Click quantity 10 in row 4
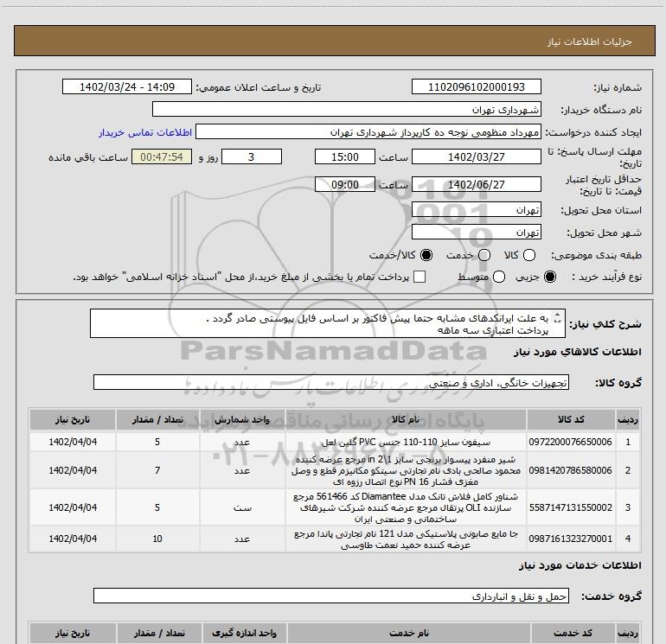This screenshot has height=644, width=666. click(x=157, y=539)
